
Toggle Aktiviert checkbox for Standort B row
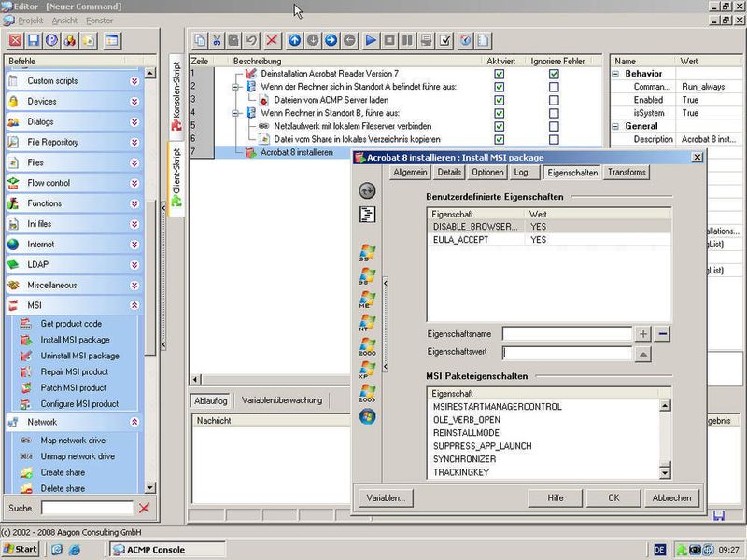pyautogui.click(x=499, y=113)
